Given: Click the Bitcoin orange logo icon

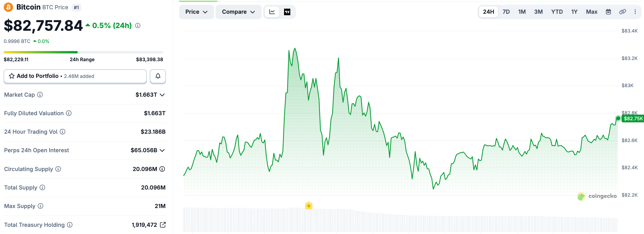Looking at the screenshot, I should click(8, 7).
